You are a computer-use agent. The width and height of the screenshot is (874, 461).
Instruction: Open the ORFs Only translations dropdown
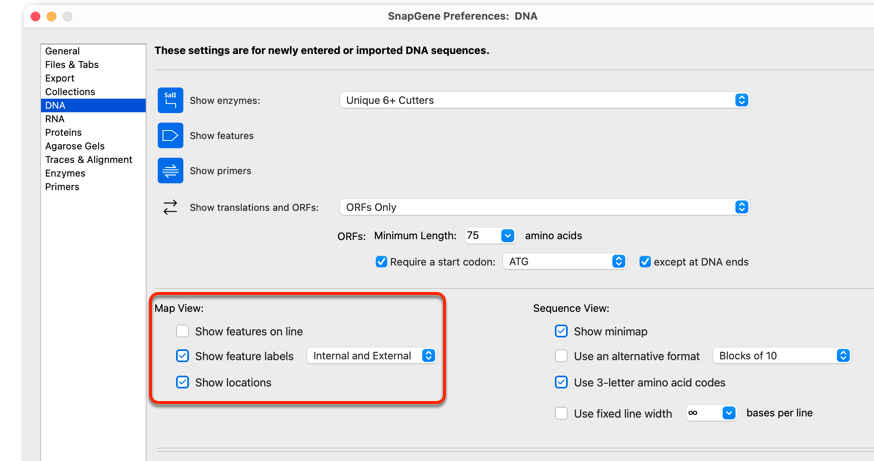click(x=544, y=207)
